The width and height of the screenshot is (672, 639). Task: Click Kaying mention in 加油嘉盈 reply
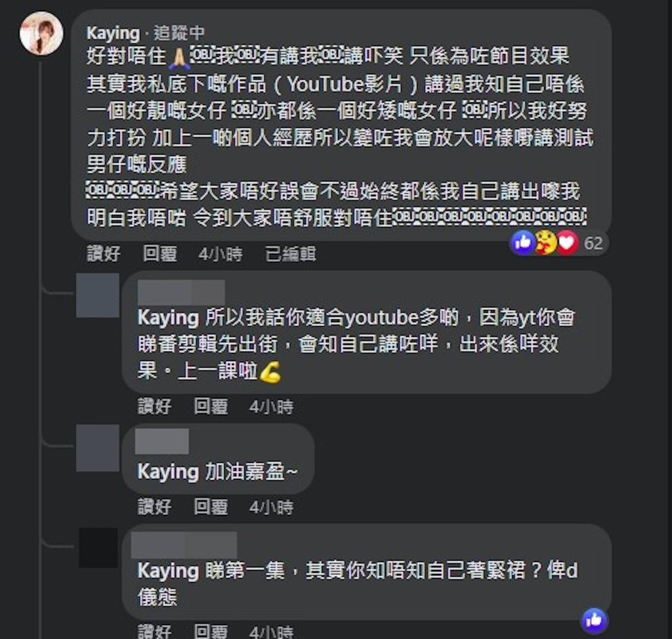tap(168, 472)
